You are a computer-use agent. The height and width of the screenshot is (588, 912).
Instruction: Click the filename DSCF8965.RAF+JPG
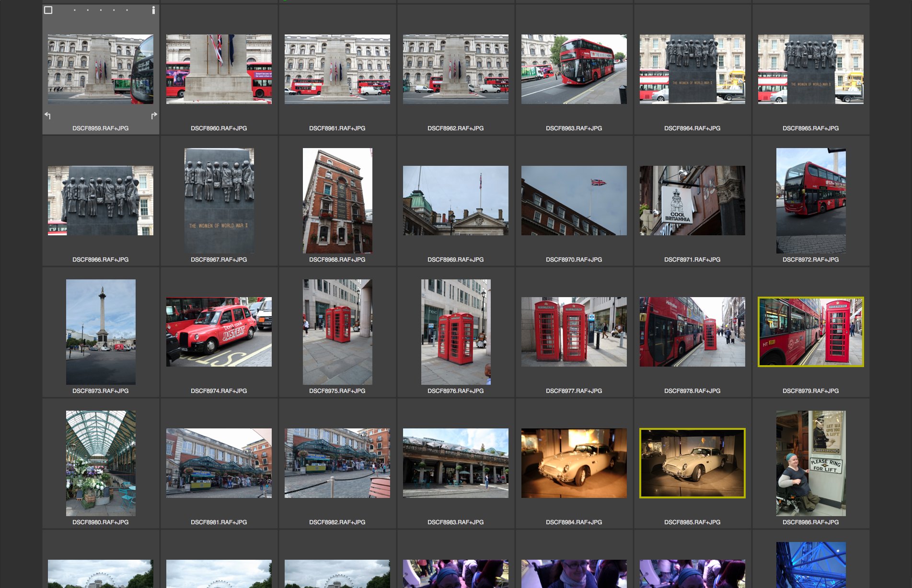coord(811,128)
